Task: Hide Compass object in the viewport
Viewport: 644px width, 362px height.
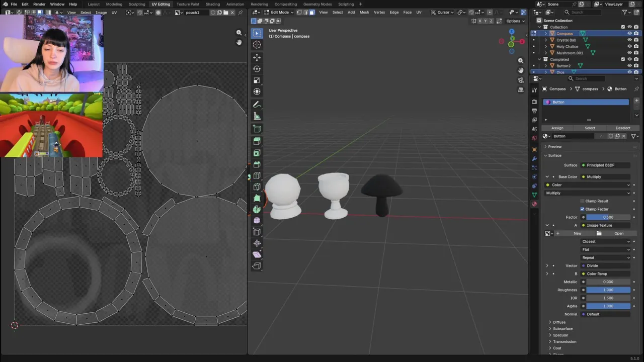Action: pyautogui.click(x=629, y=34)
